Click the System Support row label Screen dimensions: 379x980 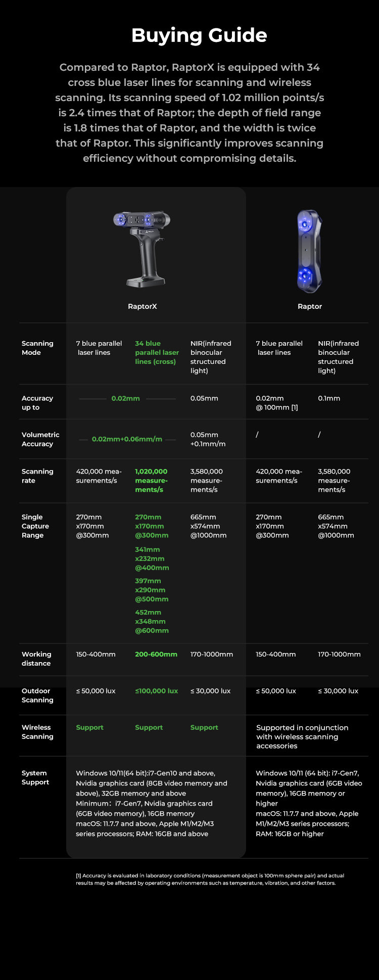click(35, 777)
